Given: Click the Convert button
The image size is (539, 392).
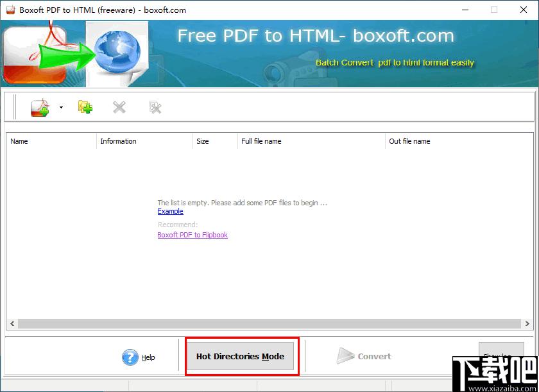Looking at the screenshot, I should (364, 356).
